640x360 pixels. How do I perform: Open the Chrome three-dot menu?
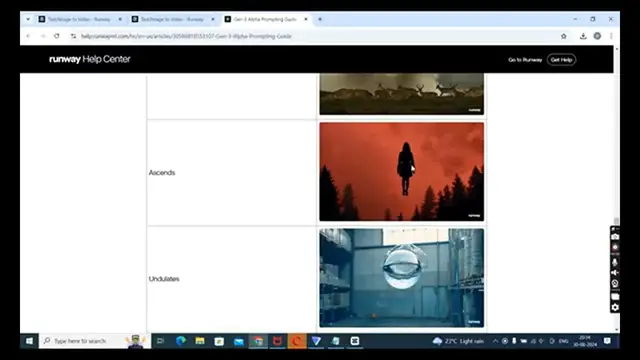click(x=611, y=36)
